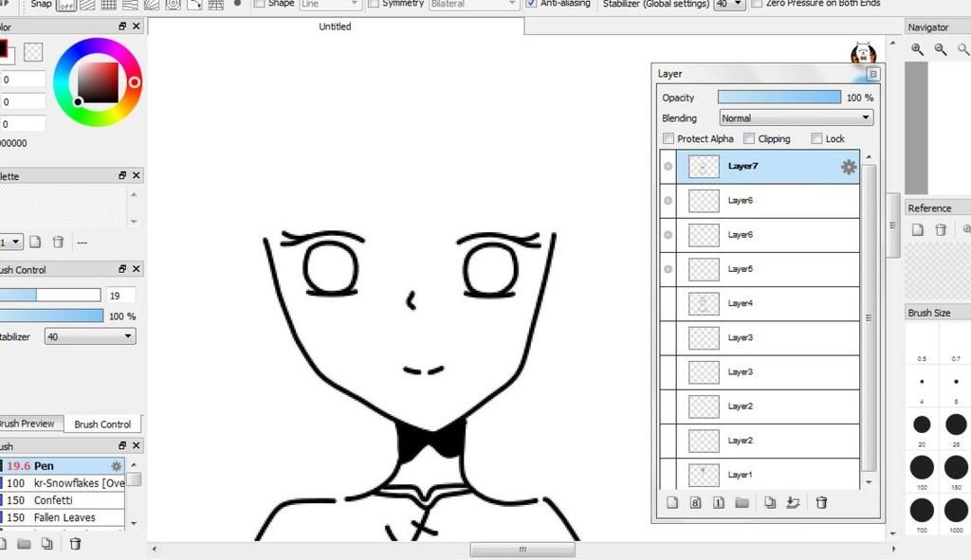Toggle visibility of Layer5
The height and width of the screenshot is (560, 971).
click(668, 269)
